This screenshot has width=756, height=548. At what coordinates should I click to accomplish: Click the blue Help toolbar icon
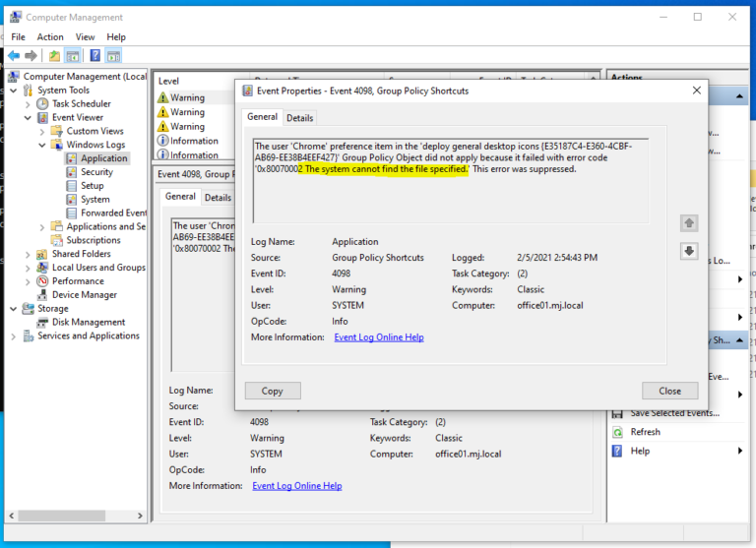94,56
